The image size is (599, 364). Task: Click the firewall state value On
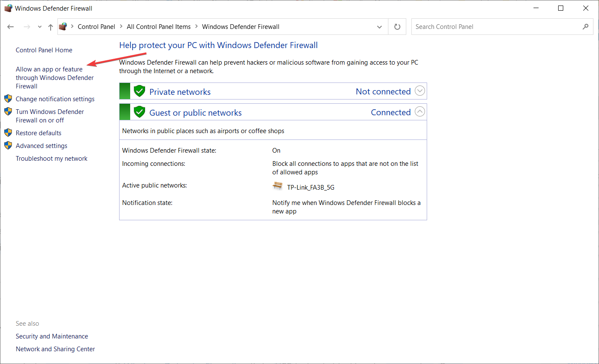[x=277, y=151]
